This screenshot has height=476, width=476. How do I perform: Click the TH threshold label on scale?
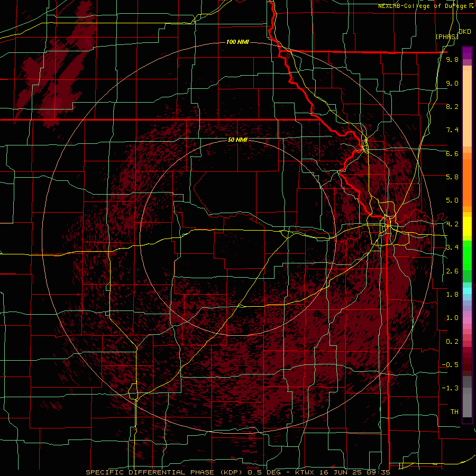454,412
